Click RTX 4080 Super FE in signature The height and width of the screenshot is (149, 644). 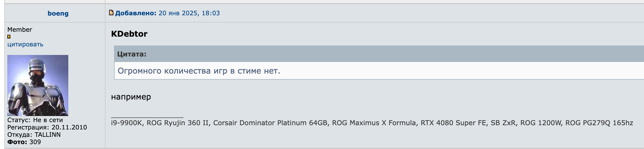(453, 123)
